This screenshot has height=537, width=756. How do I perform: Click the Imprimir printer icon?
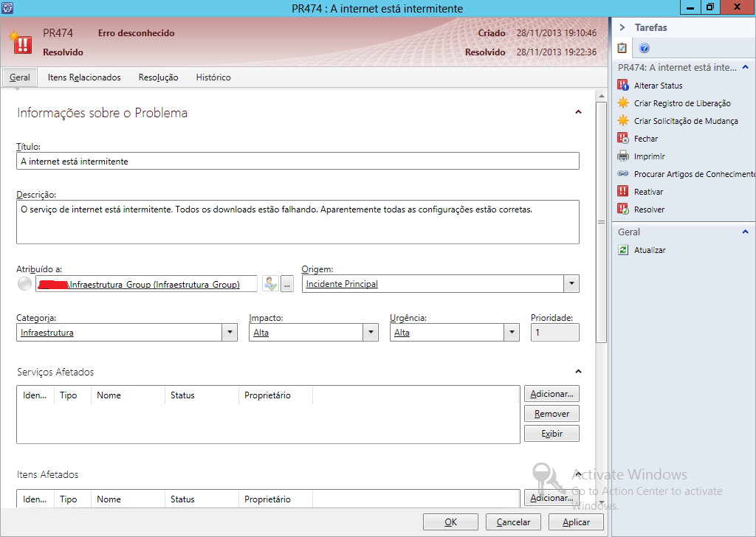(623, 156)
